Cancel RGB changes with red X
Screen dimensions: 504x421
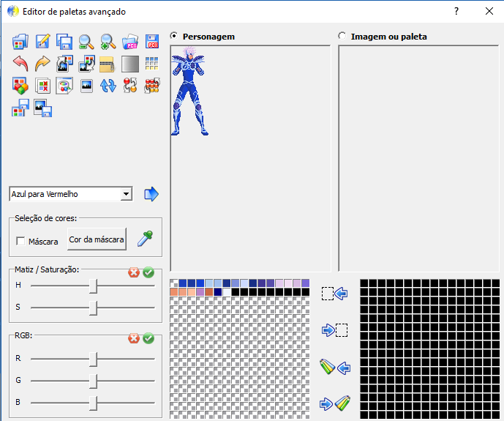(134, 338)
